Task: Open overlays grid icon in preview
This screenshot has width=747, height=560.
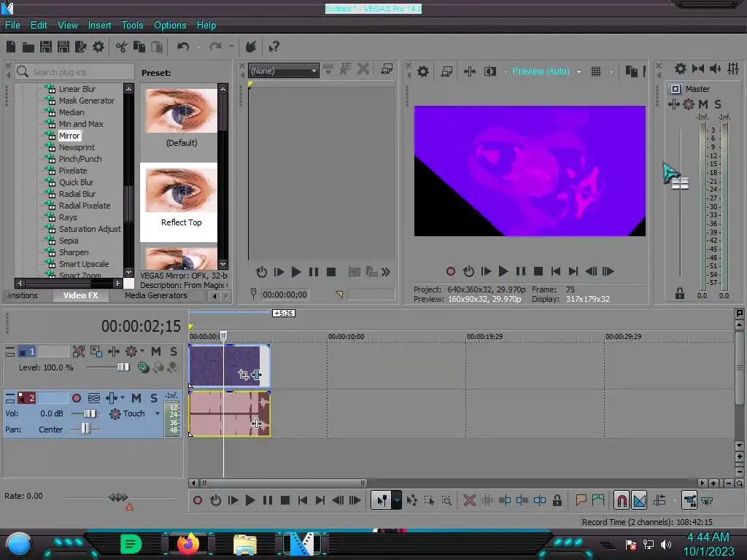Action: pos(595,71)
